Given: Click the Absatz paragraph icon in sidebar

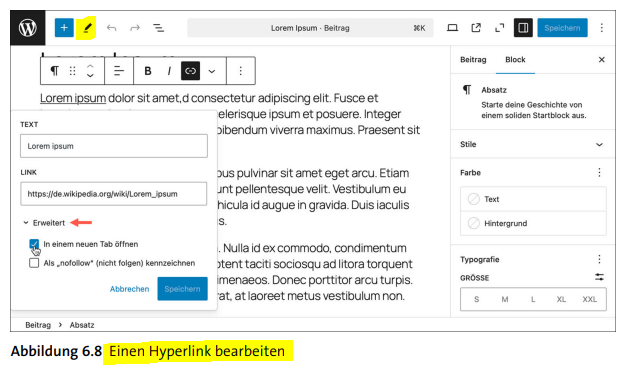Looking at the screenshot, I should 467,90.
